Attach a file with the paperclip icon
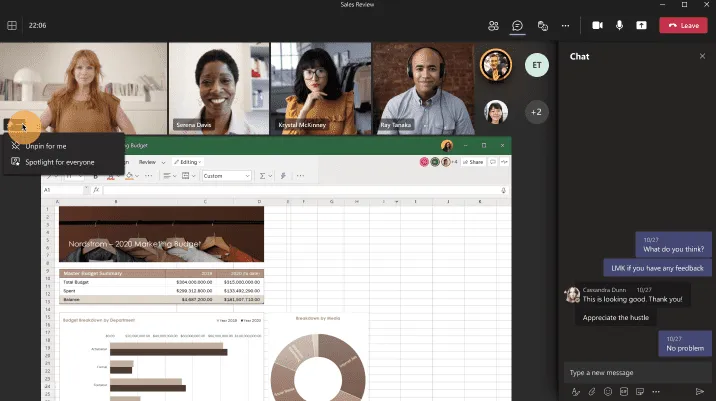The height and width of the screenshot is (401, 716). (591, 391)
